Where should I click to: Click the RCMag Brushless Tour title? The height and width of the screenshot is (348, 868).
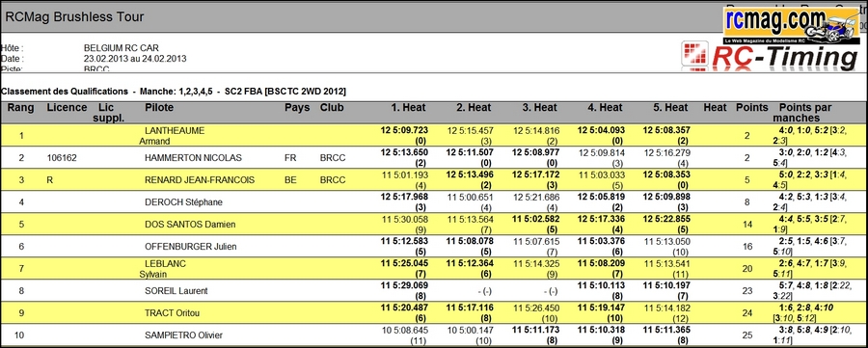click(x=74, y=17)
